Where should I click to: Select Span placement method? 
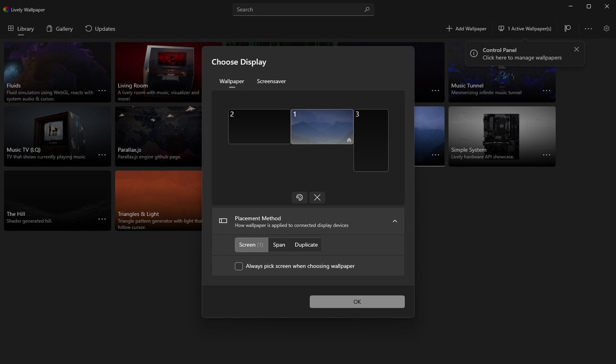(279, 245)
